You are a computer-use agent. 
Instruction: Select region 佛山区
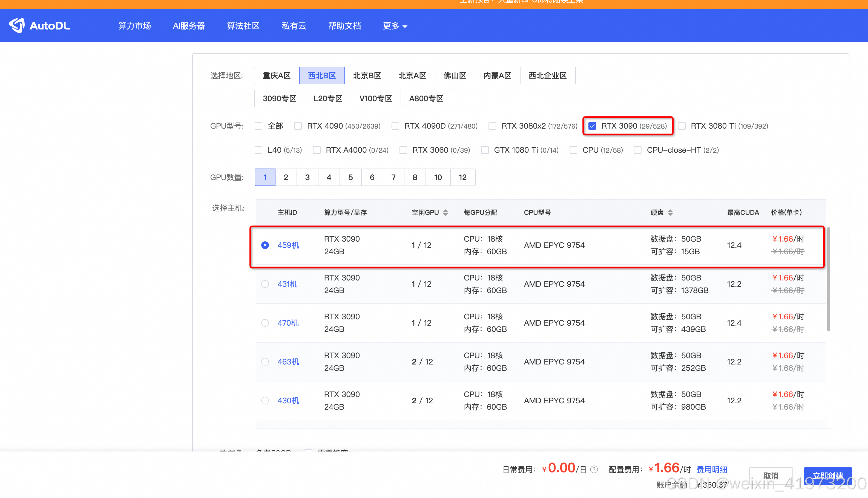pos(455,76)
